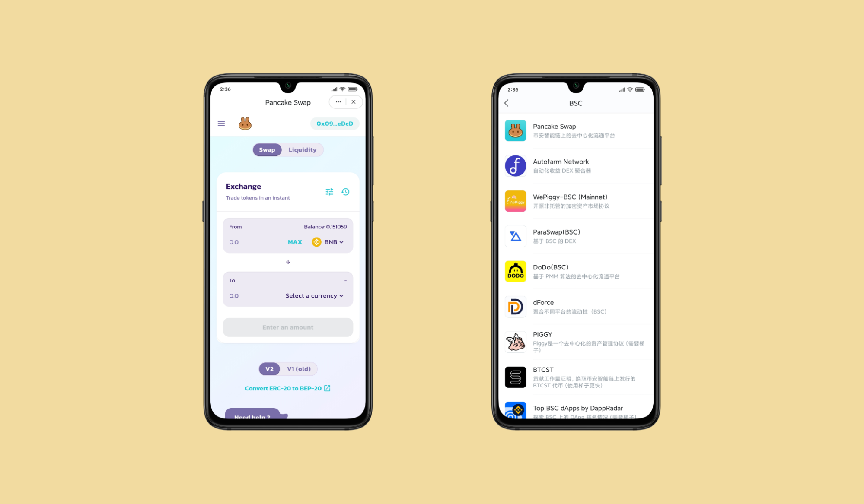Open hamburger menu icon
This screenshot has height=504, width=864.
tap(221, 123)
